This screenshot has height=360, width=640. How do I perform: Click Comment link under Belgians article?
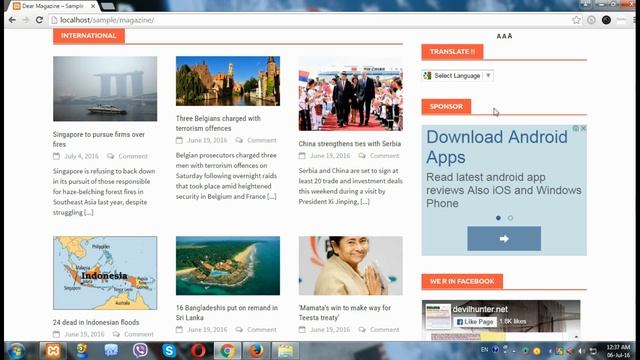pos(262,140)
